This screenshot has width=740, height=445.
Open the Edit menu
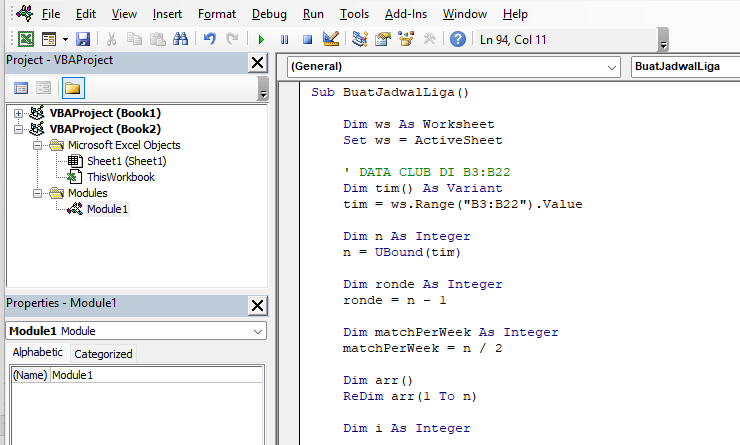point(86,14)
